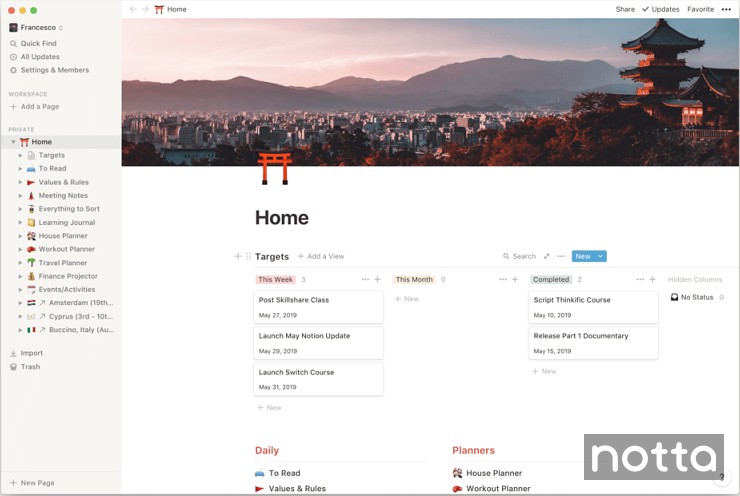740x496 pixels.
Task: Mark page as Favorite
Action: coord(700,9)
